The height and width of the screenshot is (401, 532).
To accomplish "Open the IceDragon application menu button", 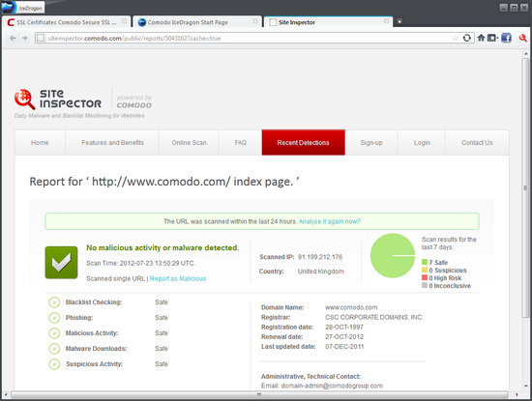I will coord(22,8).
